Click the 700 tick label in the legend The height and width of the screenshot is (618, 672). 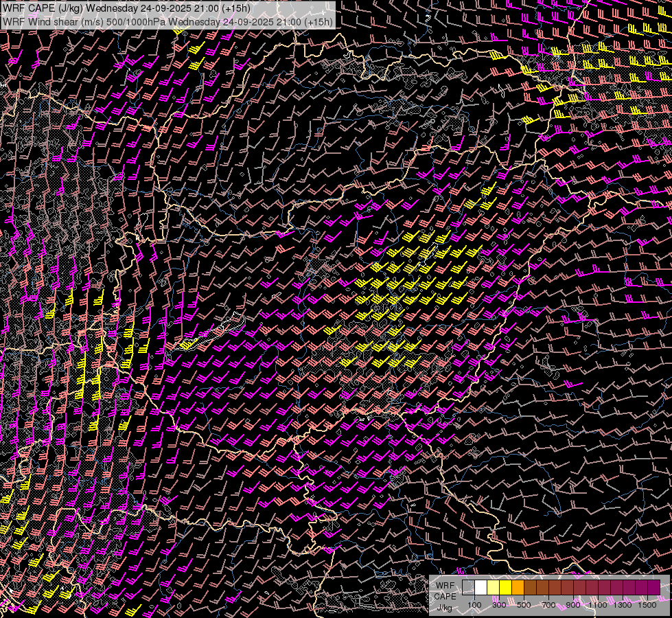pos(548,605)
